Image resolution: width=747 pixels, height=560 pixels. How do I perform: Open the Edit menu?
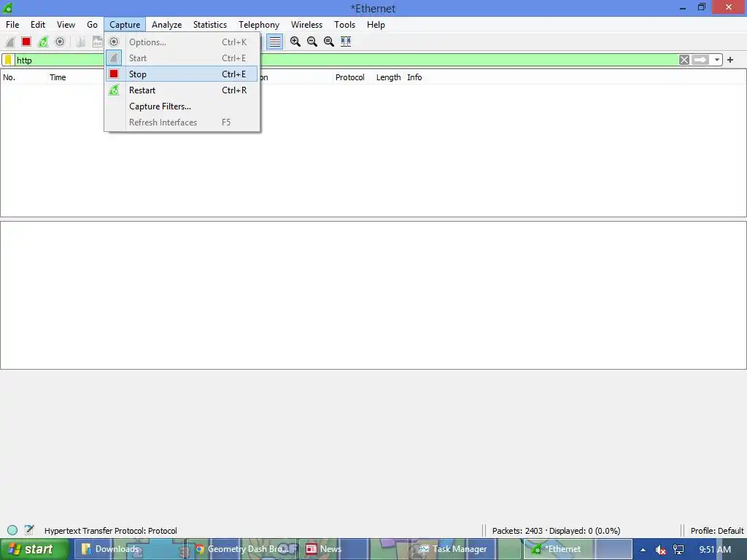click(x=38, y=25)
